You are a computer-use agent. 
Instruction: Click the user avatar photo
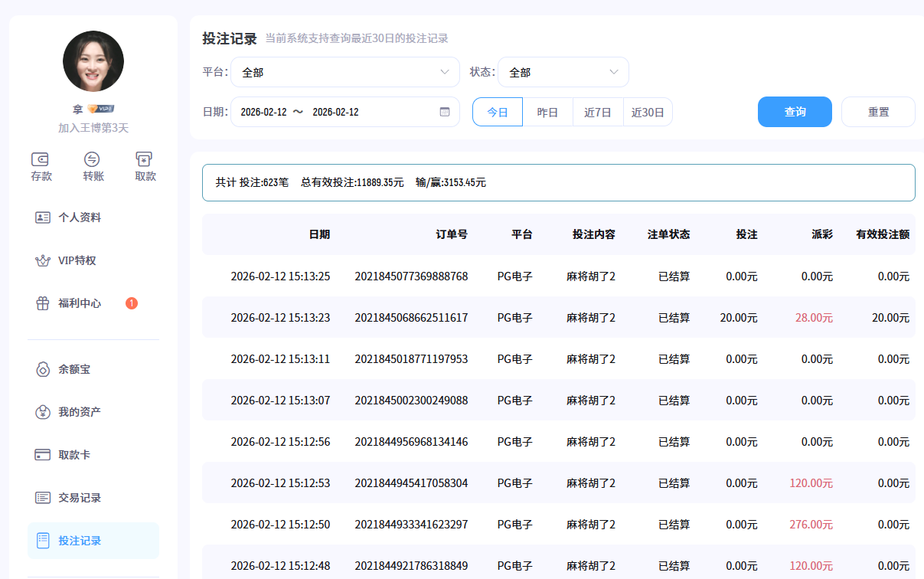[93, 61]
